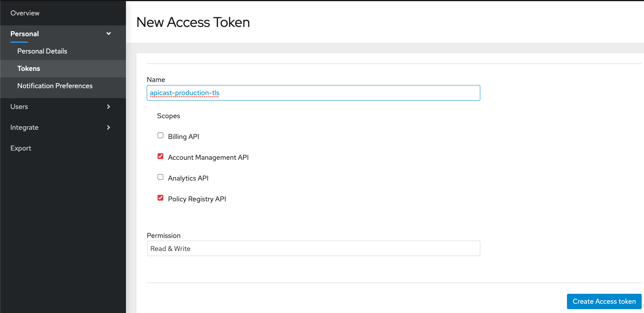Collapse the Personal section chevron arrow
Screen dimensions: 644x313
[x=109, y=33]
